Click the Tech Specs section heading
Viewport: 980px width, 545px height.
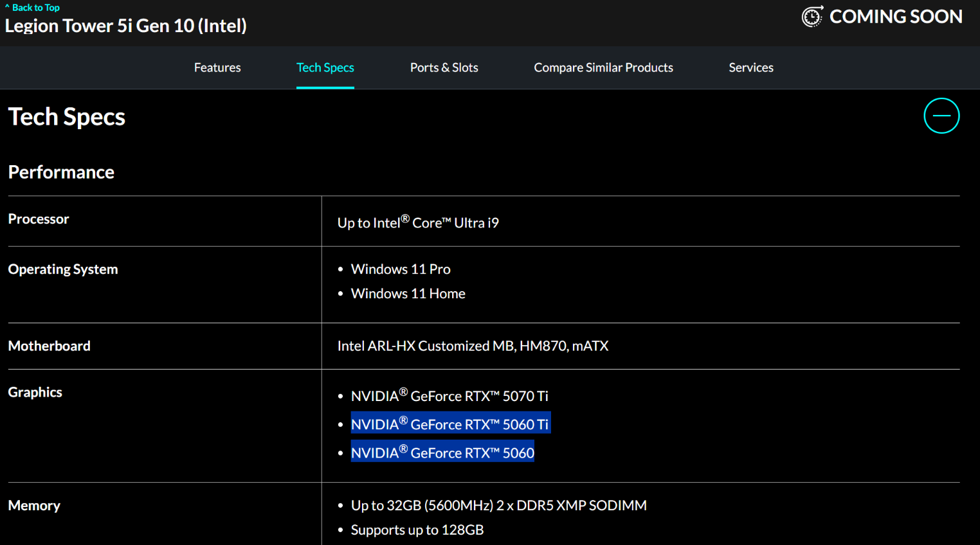66,117
